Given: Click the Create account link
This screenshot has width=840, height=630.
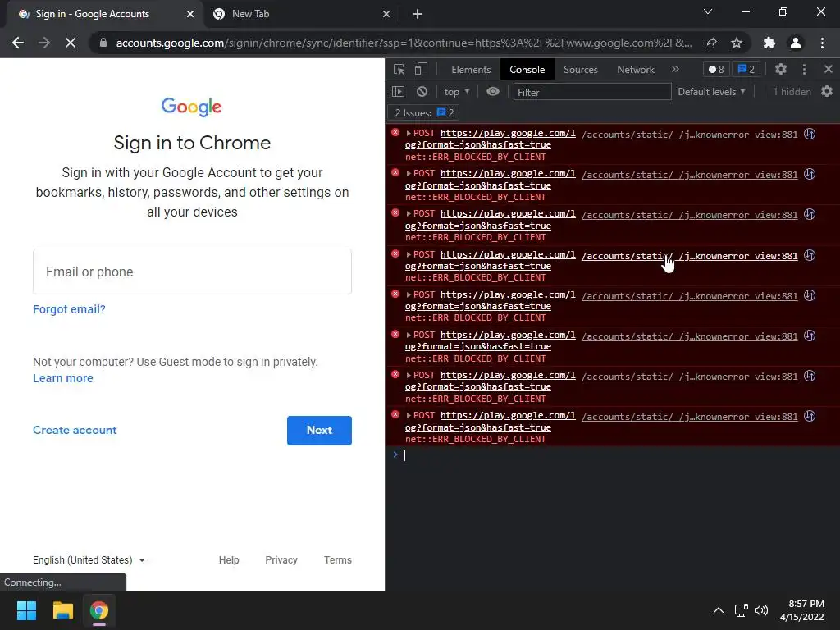Looking at the screenshot, I should click(x=75, y=430).
